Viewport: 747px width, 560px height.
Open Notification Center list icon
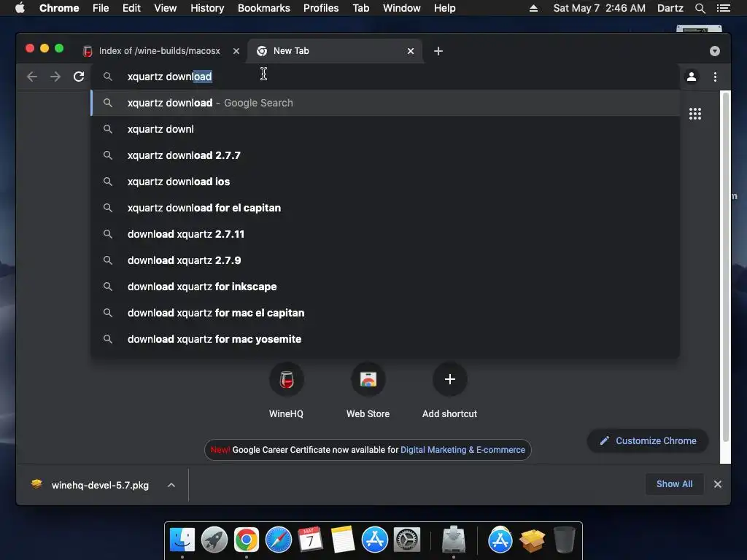[723, 8]
